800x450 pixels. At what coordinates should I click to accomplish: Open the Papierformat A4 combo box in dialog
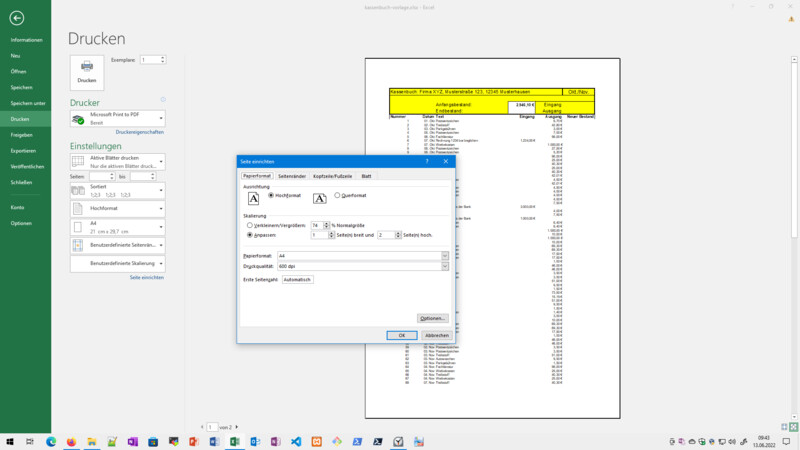pos(363,256)
